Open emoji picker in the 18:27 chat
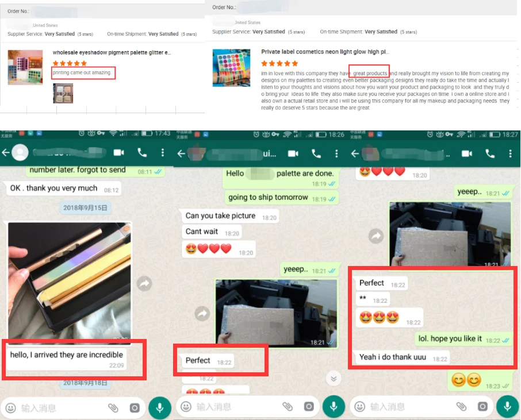Screen dimensions: 521x420 click(359, 406)
